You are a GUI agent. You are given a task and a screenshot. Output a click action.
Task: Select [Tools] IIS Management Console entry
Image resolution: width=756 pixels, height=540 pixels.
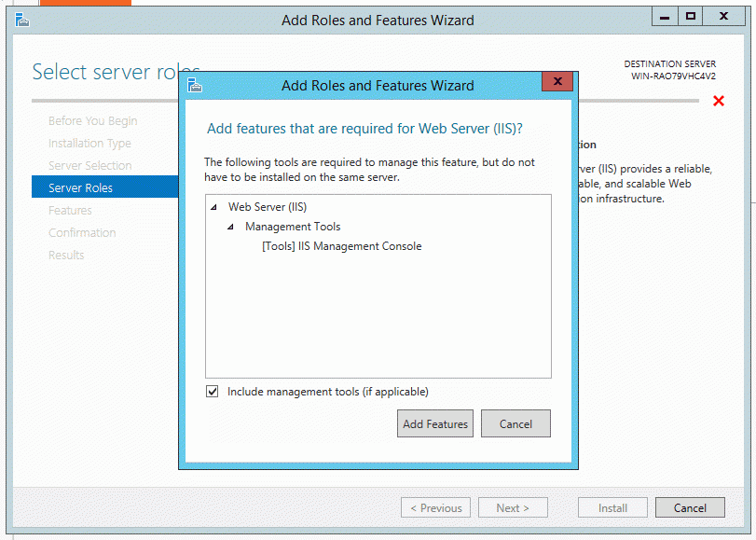(342, 246)
